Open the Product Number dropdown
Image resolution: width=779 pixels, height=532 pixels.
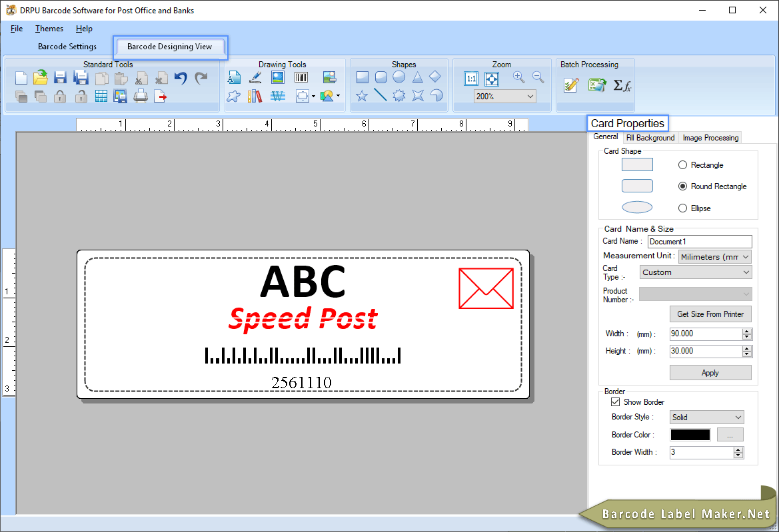coord(696,294)
